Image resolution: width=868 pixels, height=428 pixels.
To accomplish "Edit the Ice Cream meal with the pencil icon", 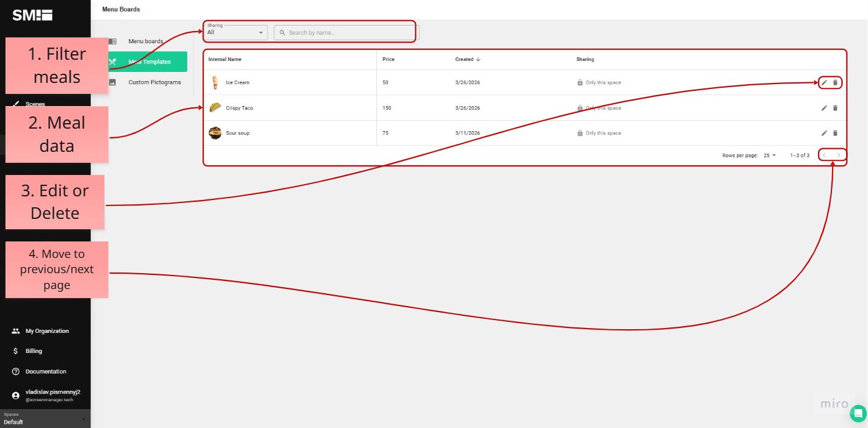I will click(823, 82).
